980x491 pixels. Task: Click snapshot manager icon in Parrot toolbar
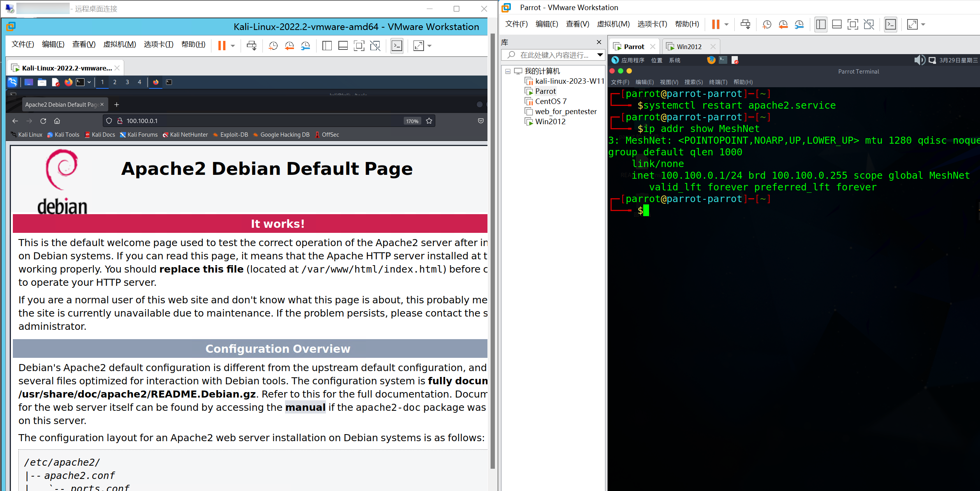click(799, 25)
